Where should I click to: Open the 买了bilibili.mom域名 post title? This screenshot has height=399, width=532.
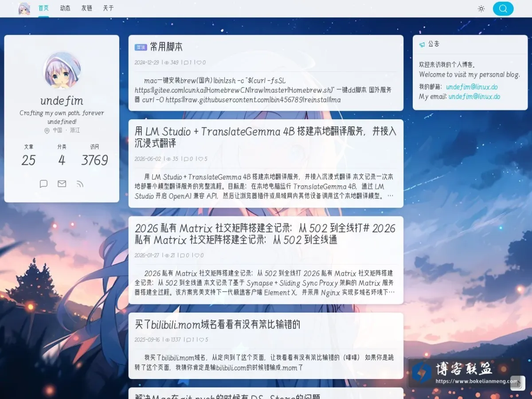pos(218,325)
